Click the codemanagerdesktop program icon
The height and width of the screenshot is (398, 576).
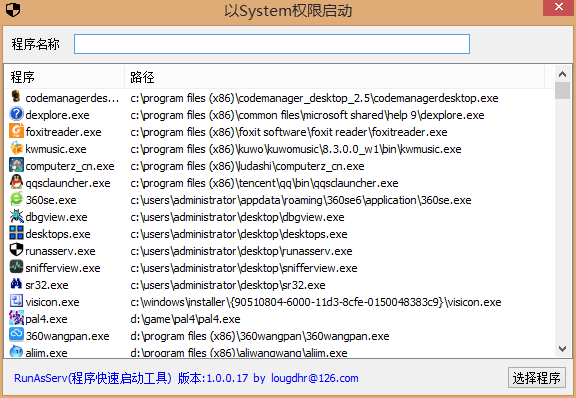point(16,97)
